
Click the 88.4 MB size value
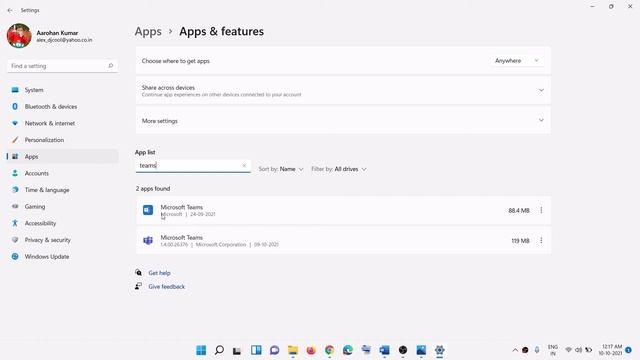point(519,211)
